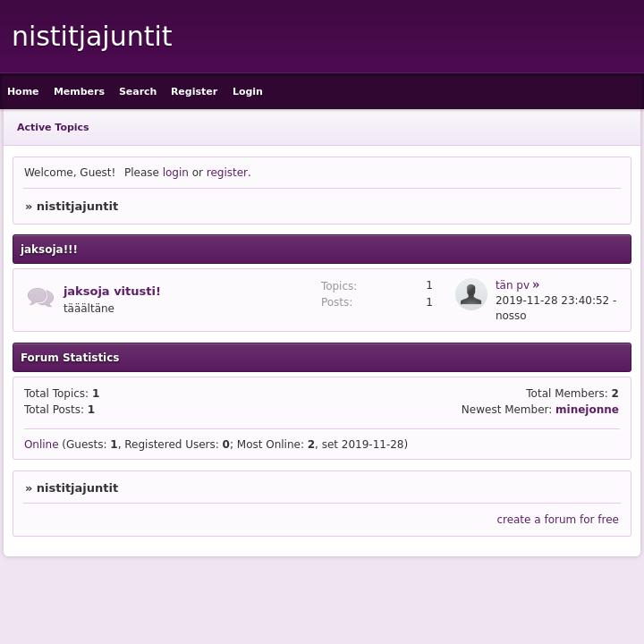
Task: Open the Search menu item
Action: click(138, 91)
